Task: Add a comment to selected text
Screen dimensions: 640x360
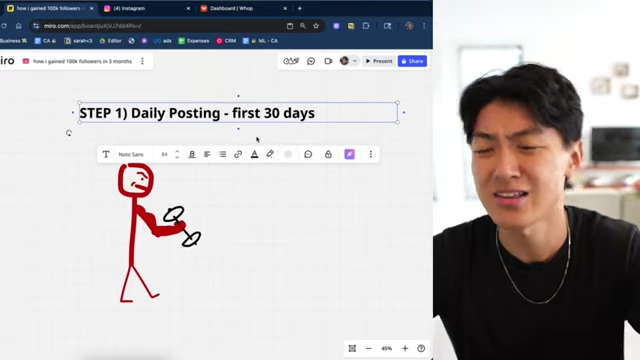Action: click(x=308, y=154)
